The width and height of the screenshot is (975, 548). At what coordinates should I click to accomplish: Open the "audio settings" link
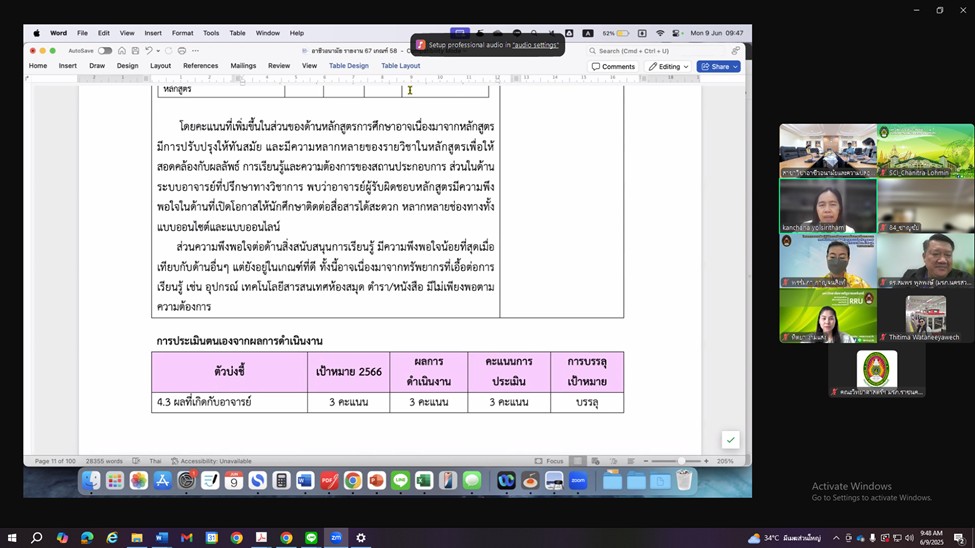[x=535, y=45]
